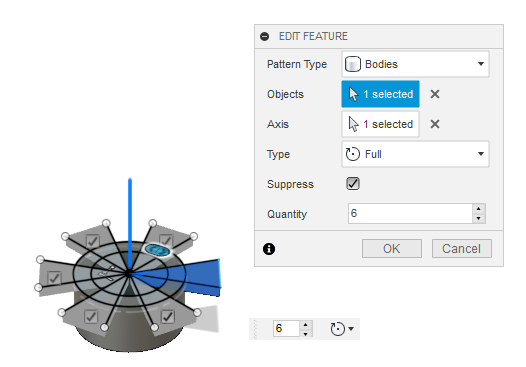The image size is (526, 367).
Task: Cancel the edit feature dialog
Action: pyautogui.click(x=462, y=249)
